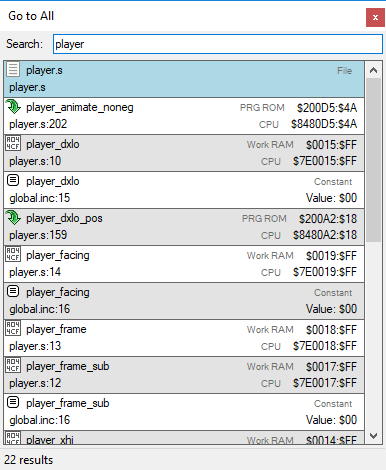
Task: Select player_animate_noneg at player.s:202
Action: coord(184,116)
